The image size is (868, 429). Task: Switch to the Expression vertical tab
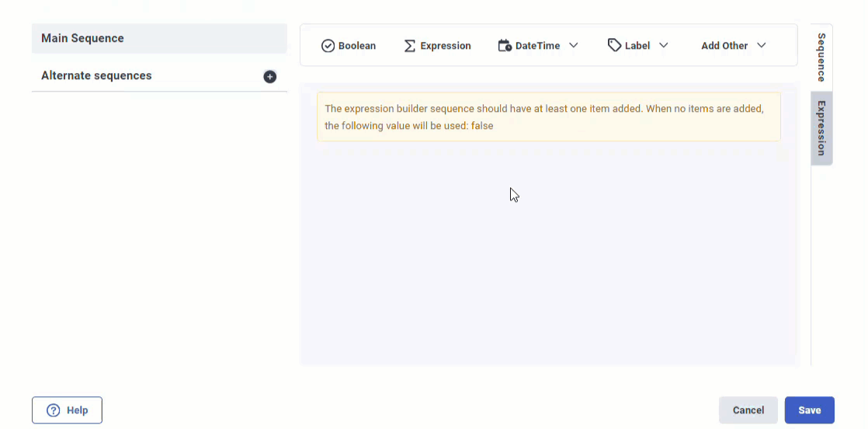click(x=821, y=128)
